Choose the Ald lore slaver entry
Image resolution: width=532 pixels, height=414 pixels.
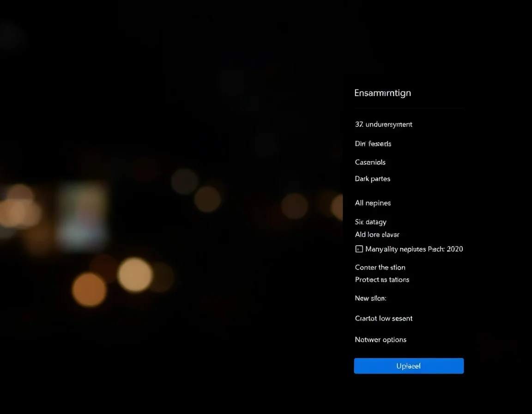[x=377, y=234]
